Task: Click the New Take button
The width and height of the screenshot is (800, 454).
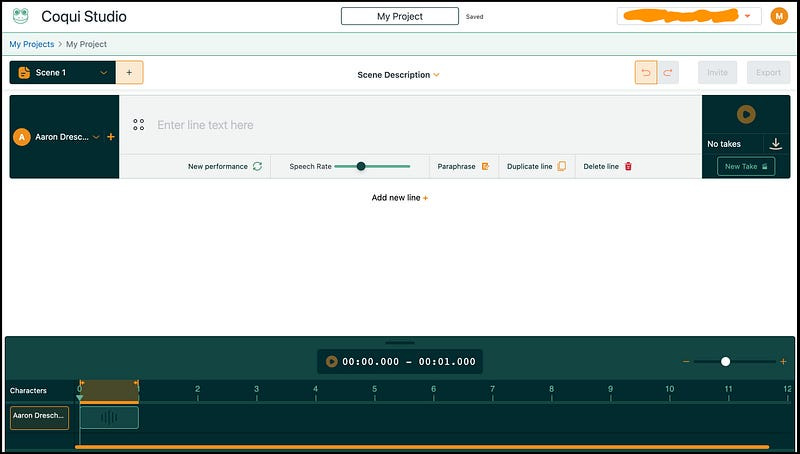Action: click(x=746, y=166)
